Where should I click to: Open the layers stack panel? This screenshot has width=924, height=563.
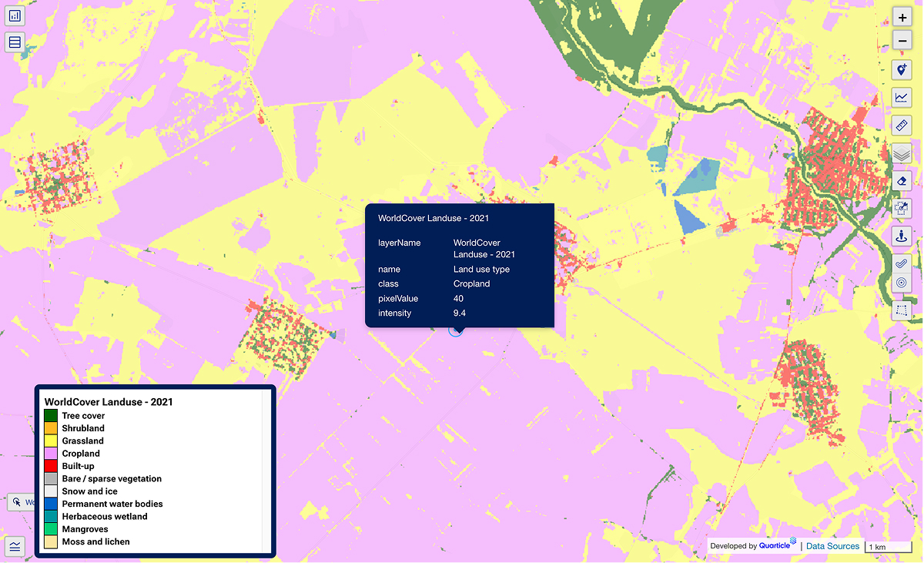(901, 153)
